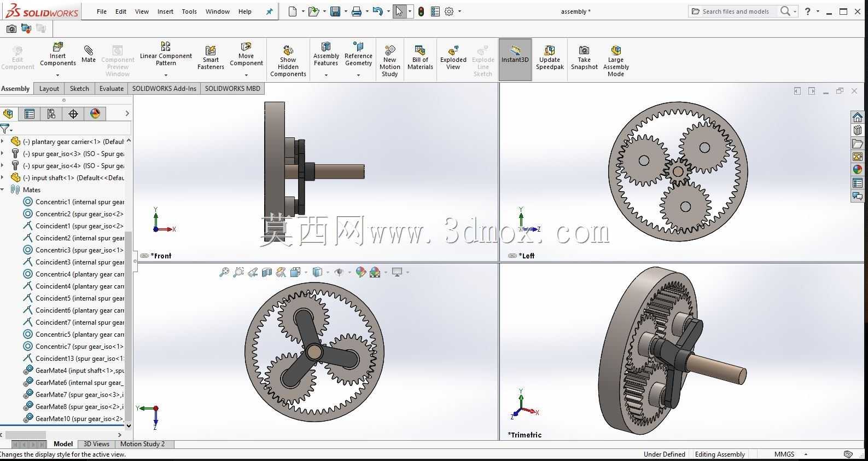Click the Save icon in the top toolbar
Viewport: 868px width, 461px height.
click(335, 11)
